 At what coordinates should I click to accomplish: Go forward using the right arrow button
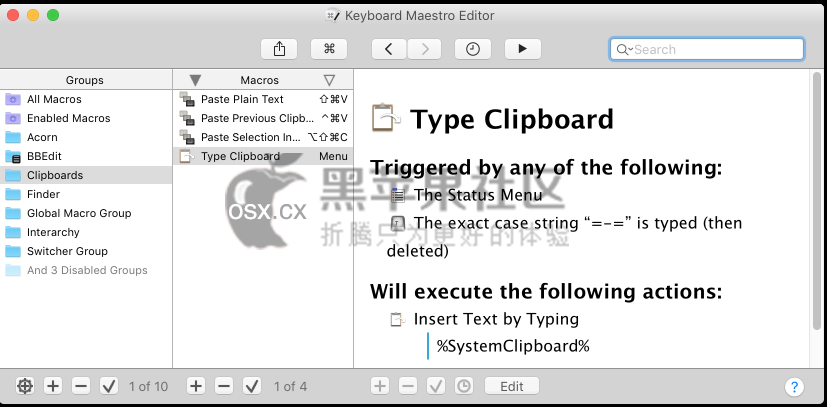[x=425, y=49]
